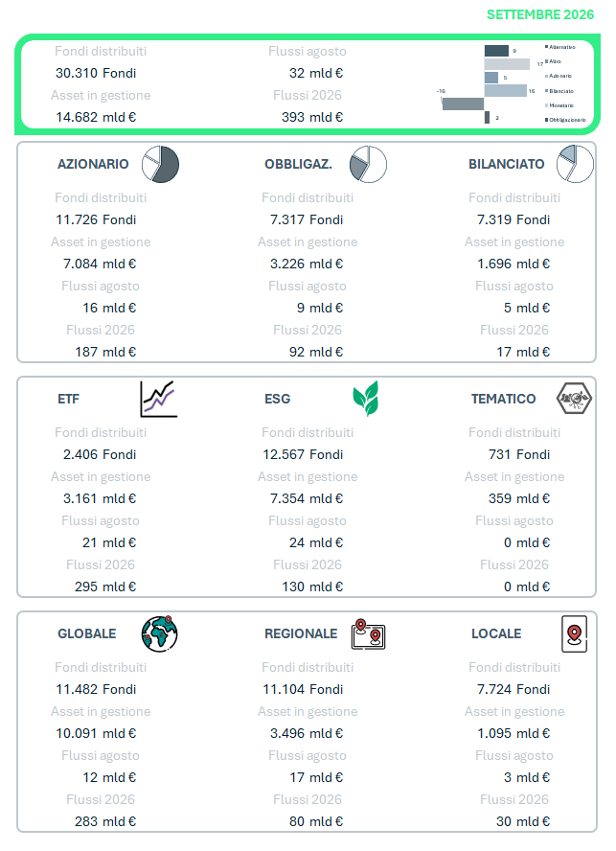The image size is (616, 851).
Task: Select the TEMATICO category title
Action: [504, 399]
